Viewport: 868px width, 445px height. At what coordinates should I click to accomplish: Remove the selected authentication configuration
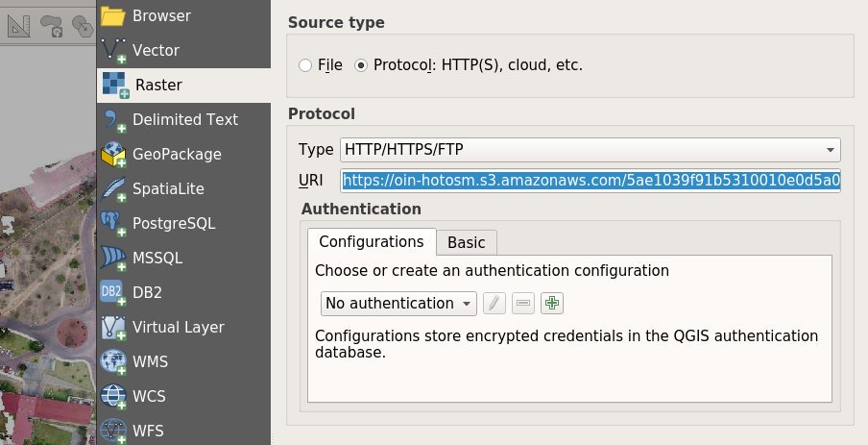click(x=523, y=303)
